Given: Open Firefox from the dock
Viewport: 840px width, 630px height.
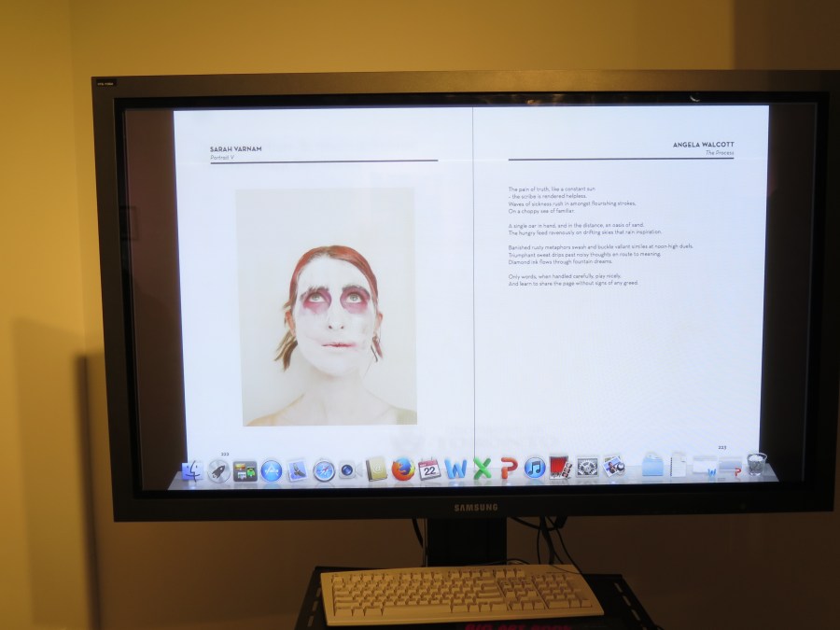Looking at the screenshot, I should [x=403, y=469].
